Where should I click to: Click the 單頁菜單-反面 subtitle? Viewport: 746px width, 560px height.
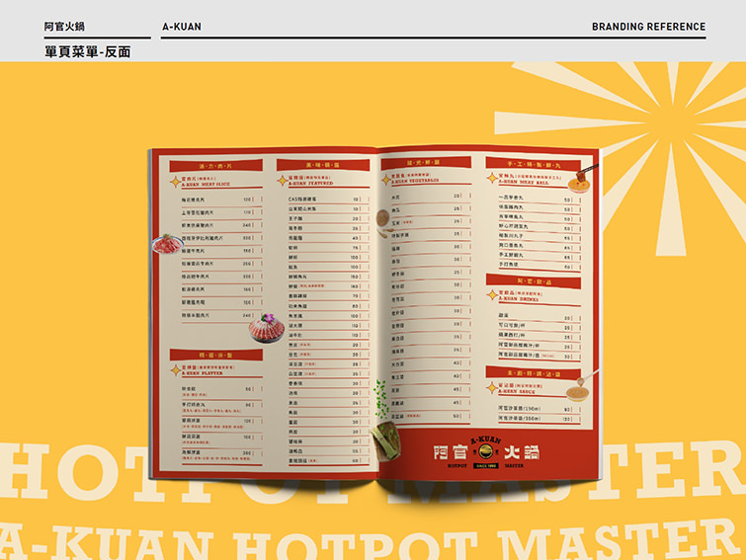pos(88,51)
